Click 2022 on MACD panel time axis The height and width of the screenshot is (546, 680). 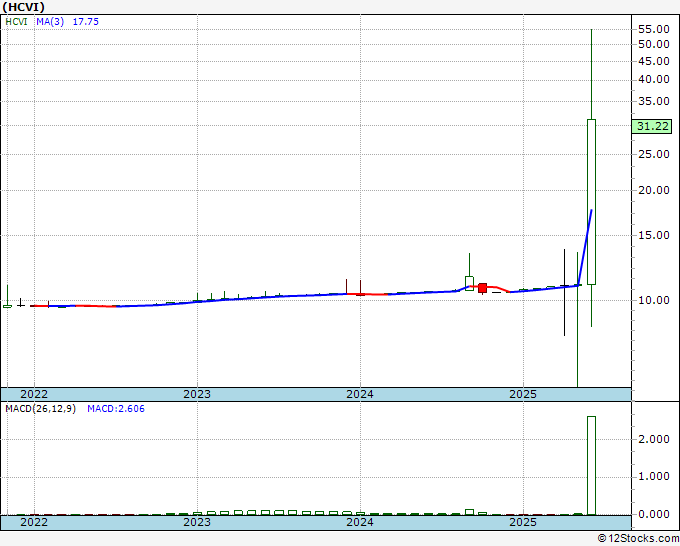(34, 523)
